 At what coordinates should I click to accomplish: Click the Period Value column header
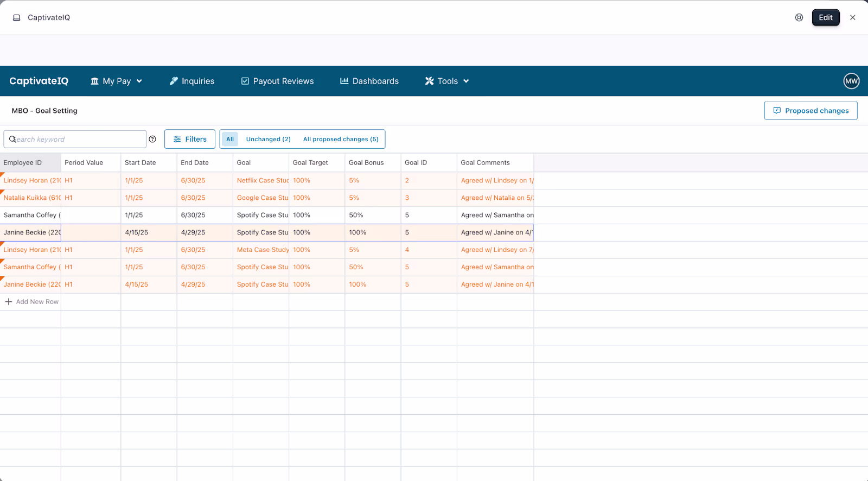tap(91, 163)
